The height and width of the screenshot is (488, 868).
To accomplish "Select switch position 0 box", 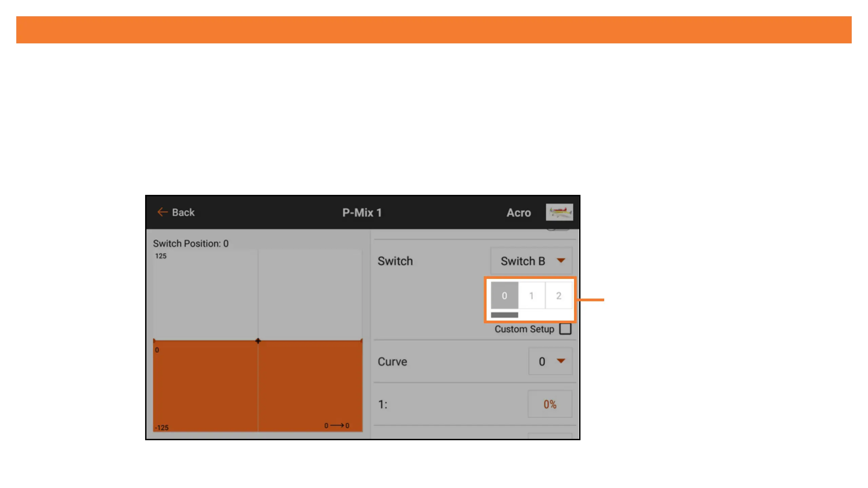I will click(x=505, y=296).
